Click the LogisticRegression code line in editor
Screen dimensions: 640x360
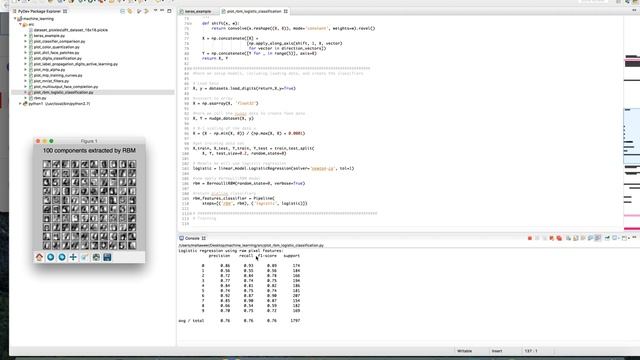273,168
